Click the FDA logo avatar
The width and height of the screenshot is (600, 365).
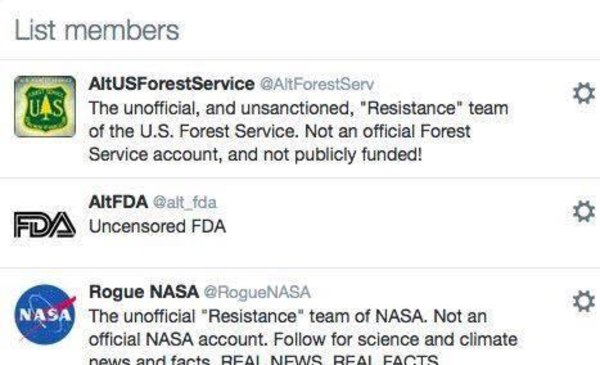[45, 224]
